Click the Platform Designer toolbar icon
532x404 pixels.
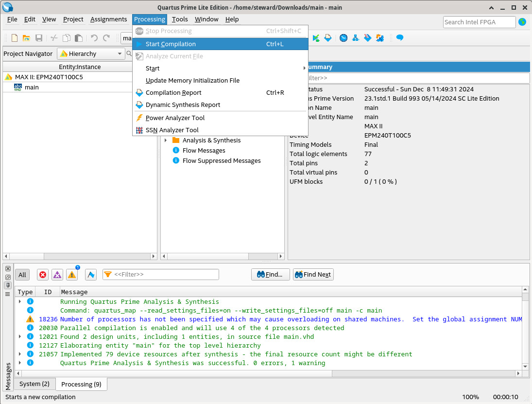[380, 38]
